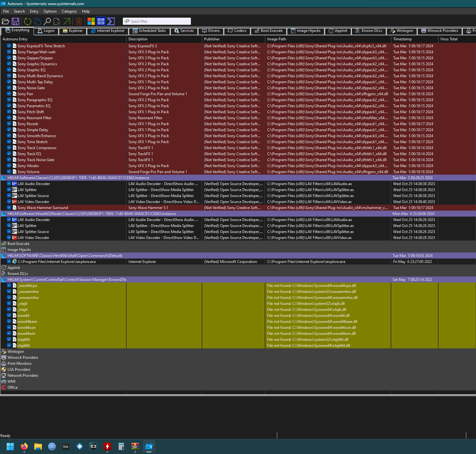Click the magnifying glass Find icon in toolbar
Image resolution: width=476 pixels, height=454 pixels.
(x=47, y=21)
